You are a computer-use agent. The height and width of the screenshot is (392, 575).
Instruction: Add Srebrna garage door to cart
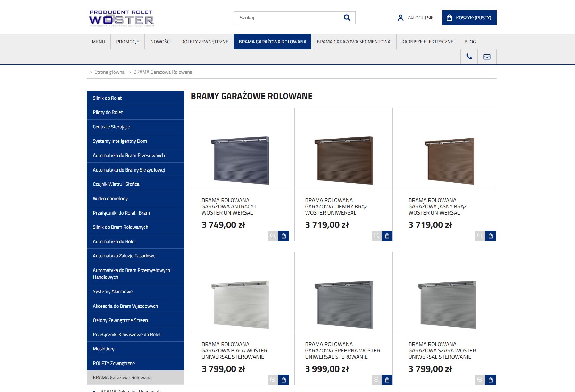tap(387, 380)
